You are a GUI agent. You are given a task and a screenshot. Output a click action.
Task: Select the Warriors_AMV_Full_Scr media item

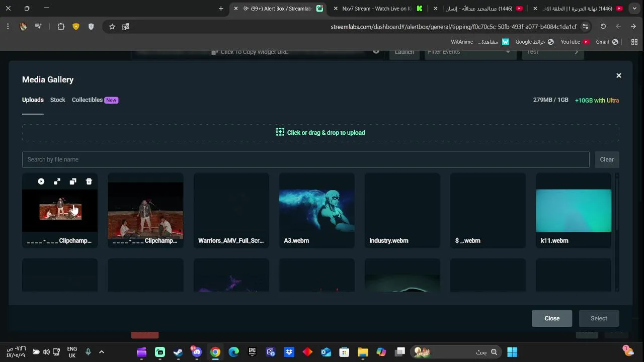pyautogui.click(x=231, y=211)
